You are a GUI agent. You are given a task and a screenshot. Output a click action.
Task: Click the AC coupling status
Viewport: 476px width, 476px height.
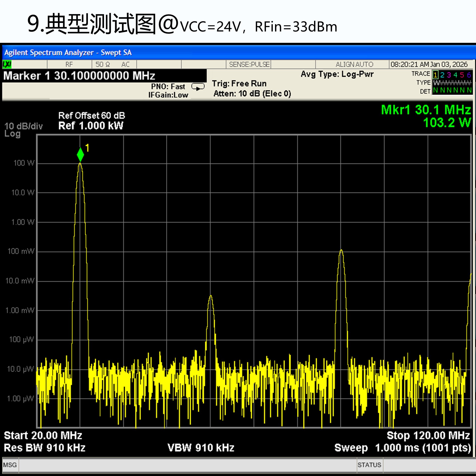[x=125, y=64]
